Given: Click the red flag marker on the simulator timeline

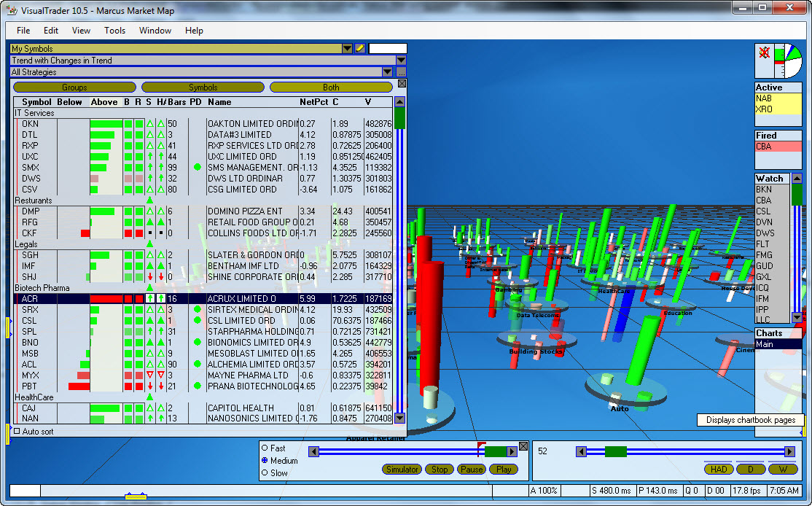Looking at the screenshot, I should (x=480, y=445).
